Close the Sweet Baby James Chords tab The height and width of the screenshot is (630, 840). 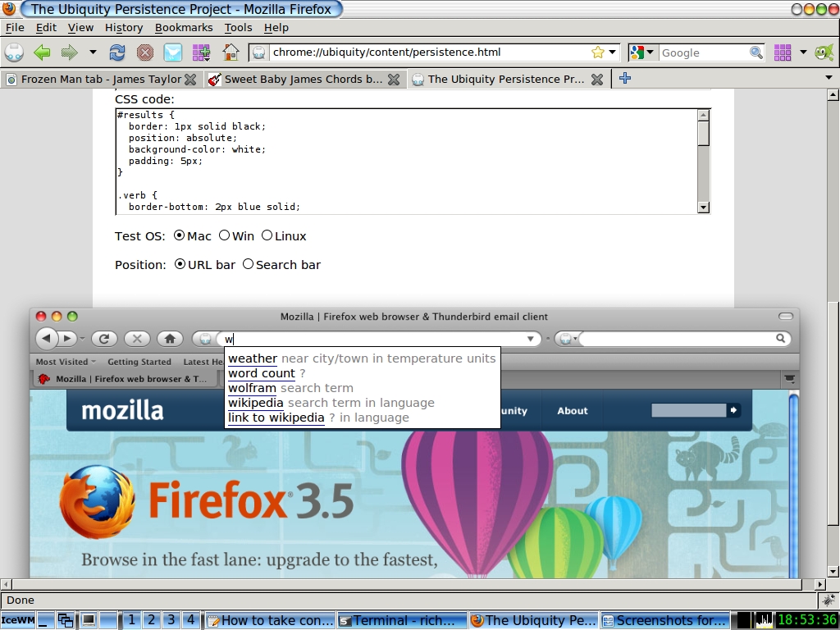tap(394, 80)
